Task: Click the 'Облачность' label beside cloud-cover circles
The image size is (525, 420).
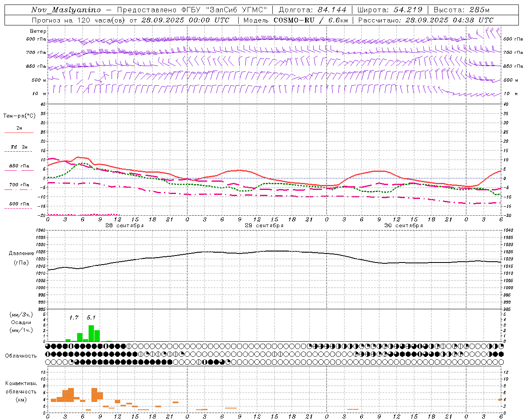Action: (21, 356)
